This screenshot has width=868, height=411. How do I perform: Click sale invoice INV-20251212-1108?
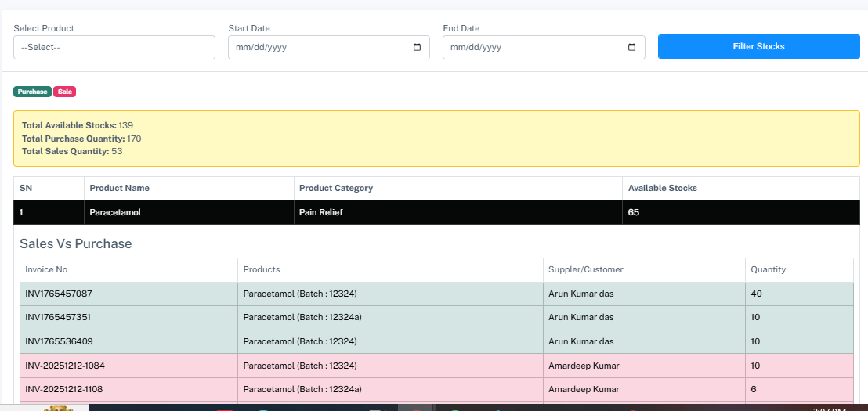[x=64, y=389]
